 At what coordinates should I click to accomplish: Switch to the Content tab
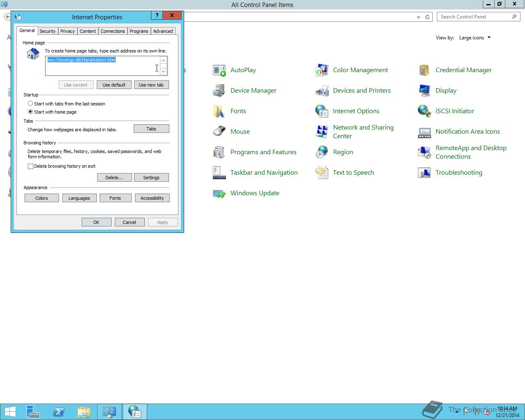88,31
